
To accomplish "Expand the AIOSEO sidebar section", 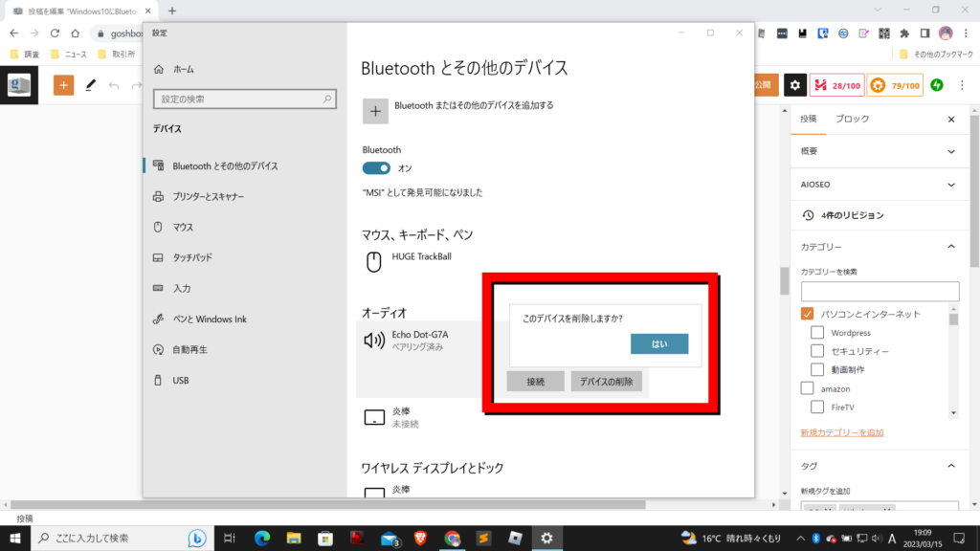I will click(x=950, y=184).
